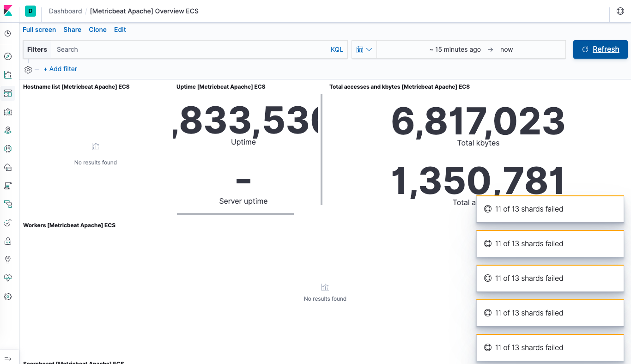
Task: Click the Filters label
Action: (x=37, y=49)
